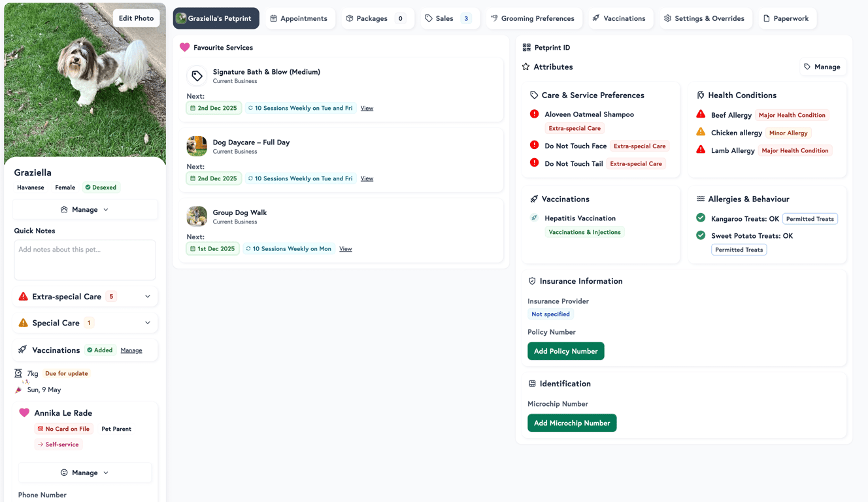Click Manage in the Attributes header
The image size is (868, 502).
pyautogui.click(x=822, y=67)
